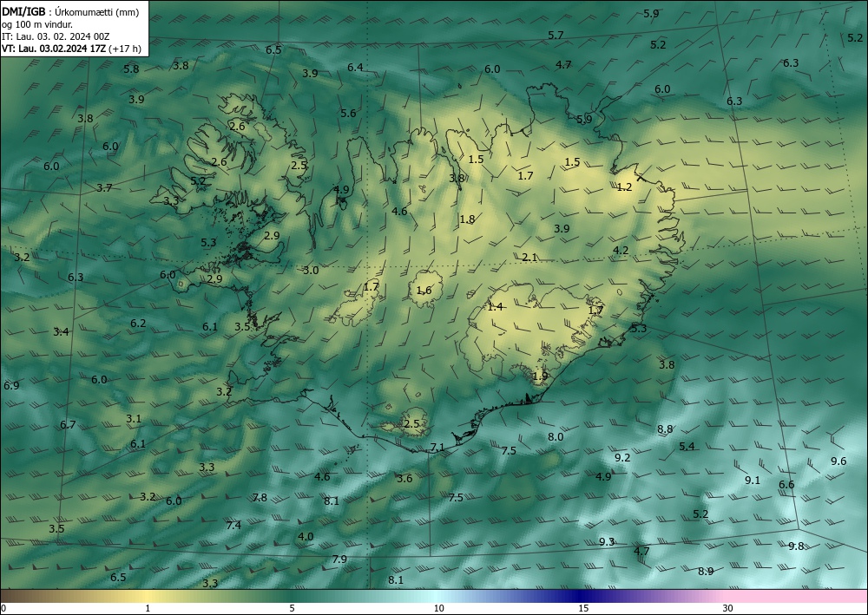This screenshot has height=615, width=868.
Task: Click the 3.6 value south of Iceland
Action: tap(404, 479)
